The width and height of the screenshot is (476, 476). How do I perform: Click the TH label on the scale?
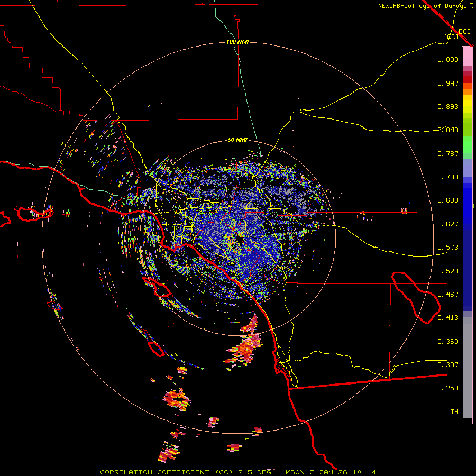tap(454, 412)
